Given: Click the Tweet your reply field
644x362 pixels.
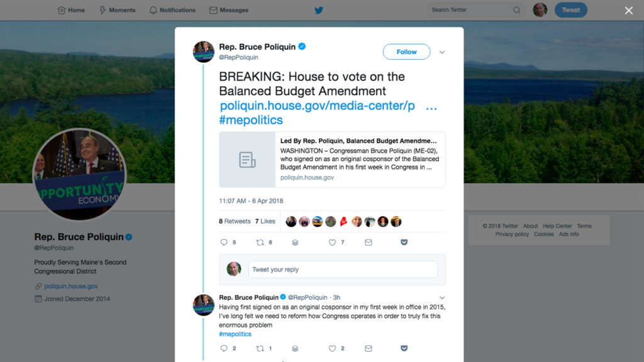Looking at the screenshot, I should [343, 270].
